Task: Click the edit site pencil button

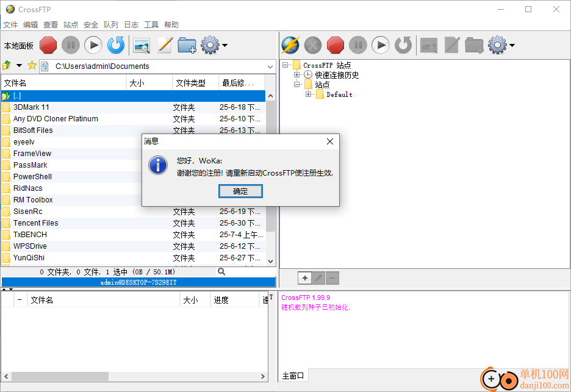Action: click(318, 278)
